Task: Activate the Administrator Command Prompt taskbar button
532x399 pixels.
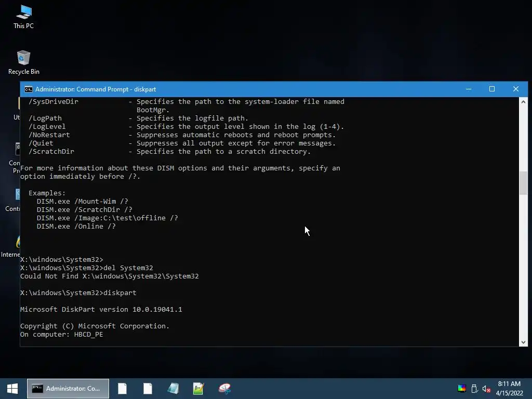Action: click(x=68, y=389)
